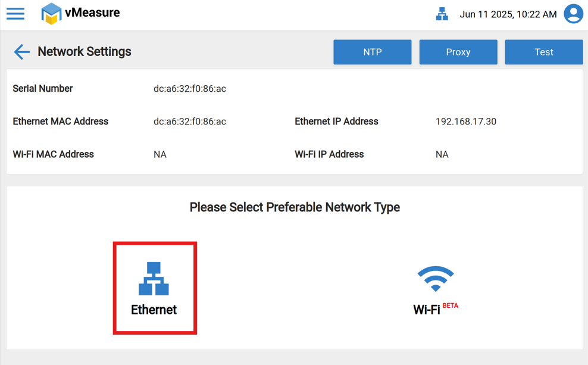588x365 pixels.
Task: Click the Network Settings page heading
Action: [85, 52]
